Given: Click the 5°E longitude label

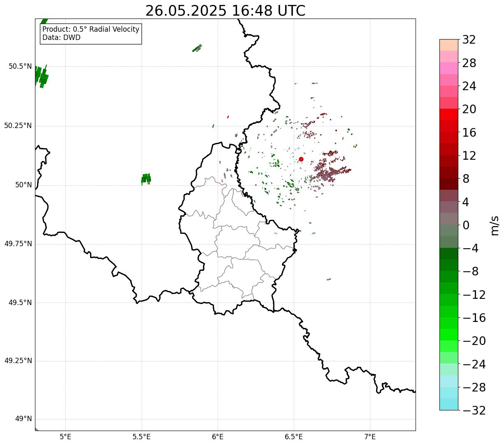Looking at the screenshot, I should (x=65, y=437).
